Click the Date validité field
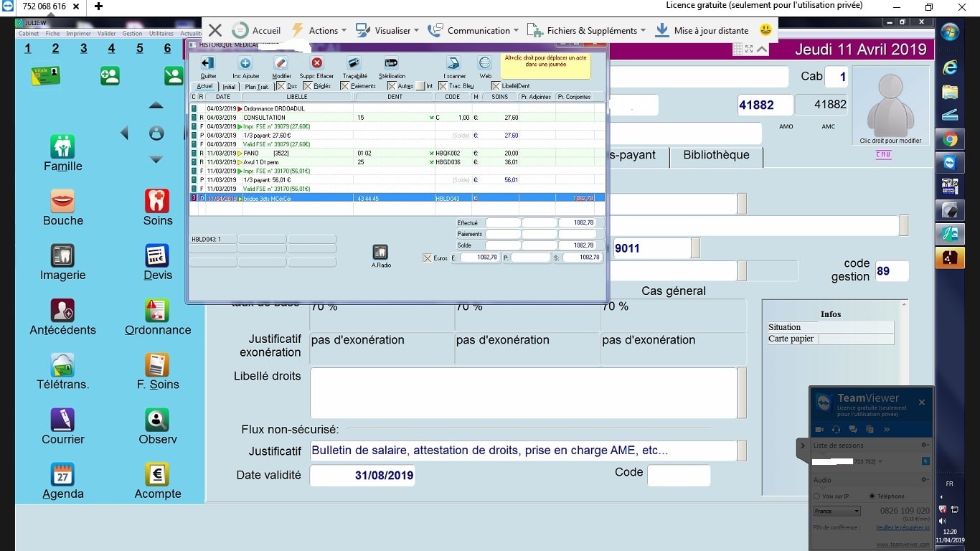This screenshot has height=551, width=980. (x=362, y=476)
